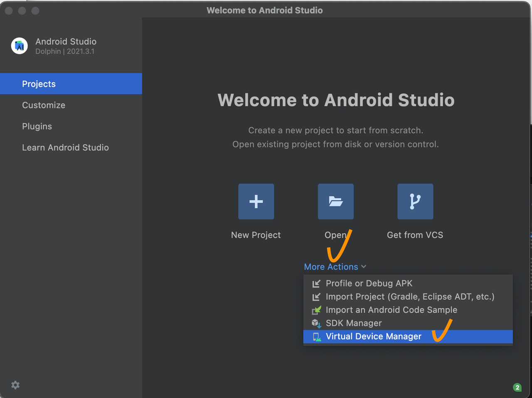Screen dimensions: 532x398
Task: Click the New Project plus icon
Action: (256, 201)
